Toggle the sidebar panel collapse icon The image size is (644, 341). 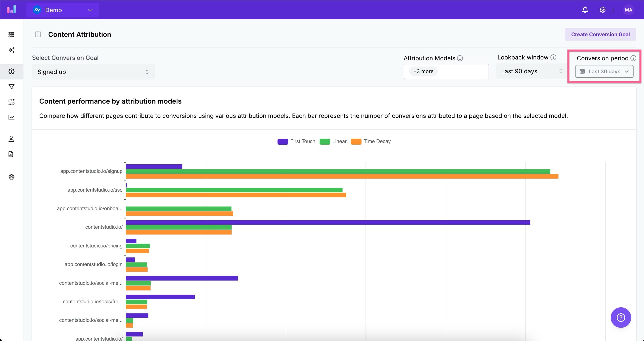(38, 35)
